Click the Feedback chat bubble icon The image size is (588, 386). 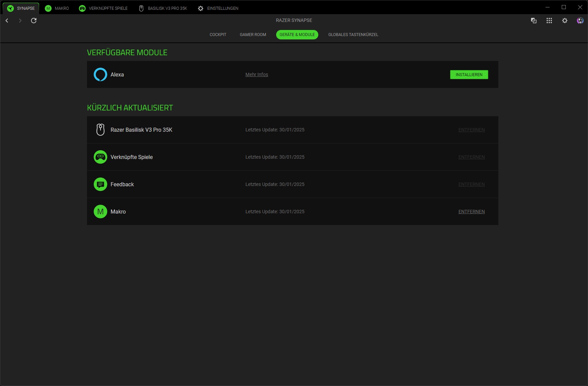point(100,184)
